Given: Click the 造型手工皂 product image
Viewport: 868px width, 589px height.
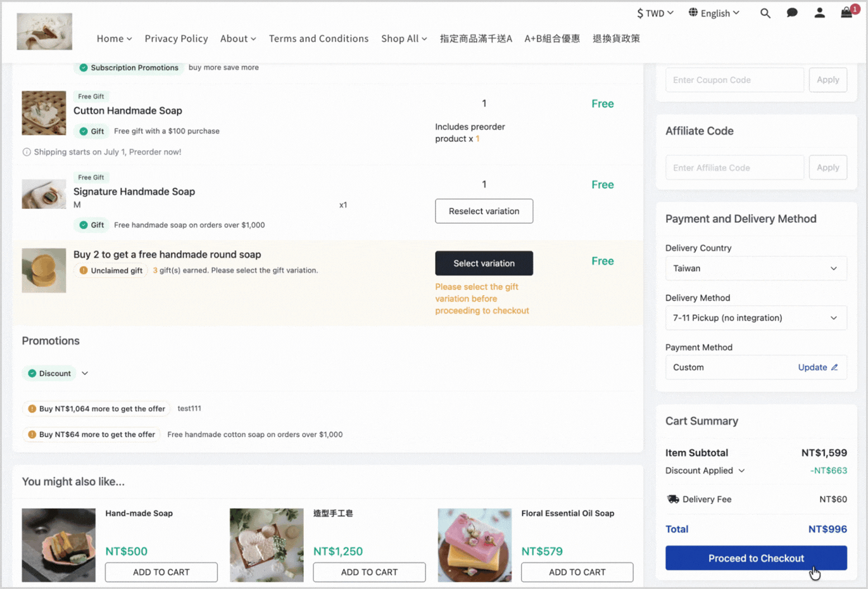Looking at the screenshot, I should 267,545.
